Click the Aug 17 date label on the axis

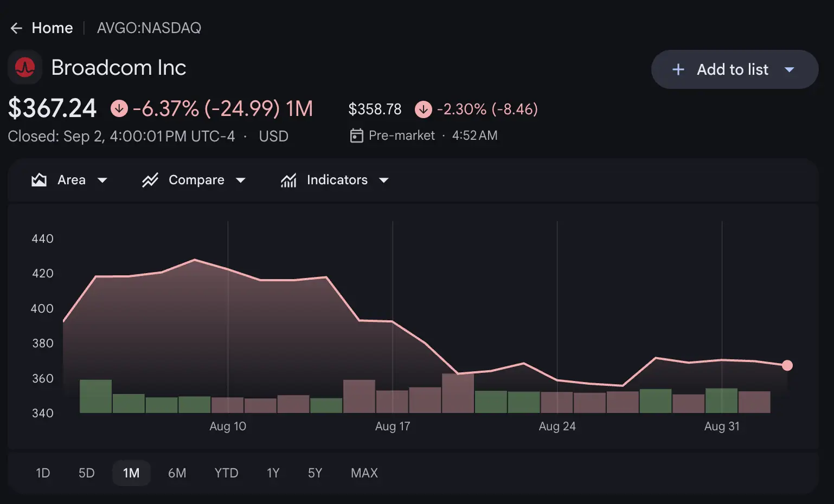pyautogui.click(x=393, y=427)
